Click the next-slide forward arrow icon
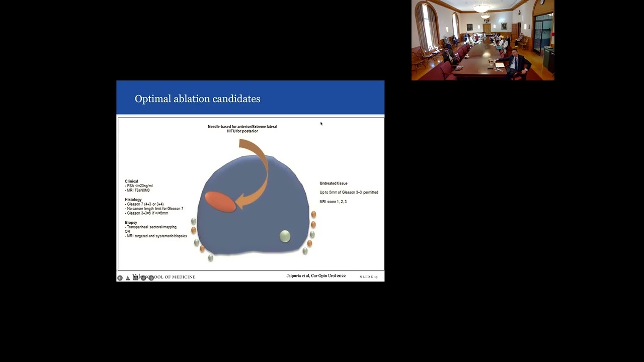Viewport: 644px width, 362px height. click(151, 278)
